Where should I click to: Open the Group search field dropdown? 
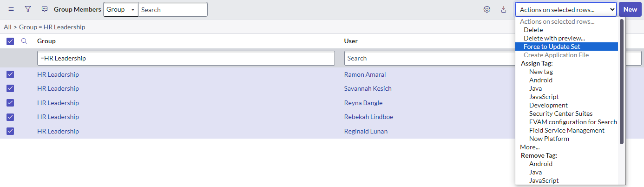click(120, 9)
